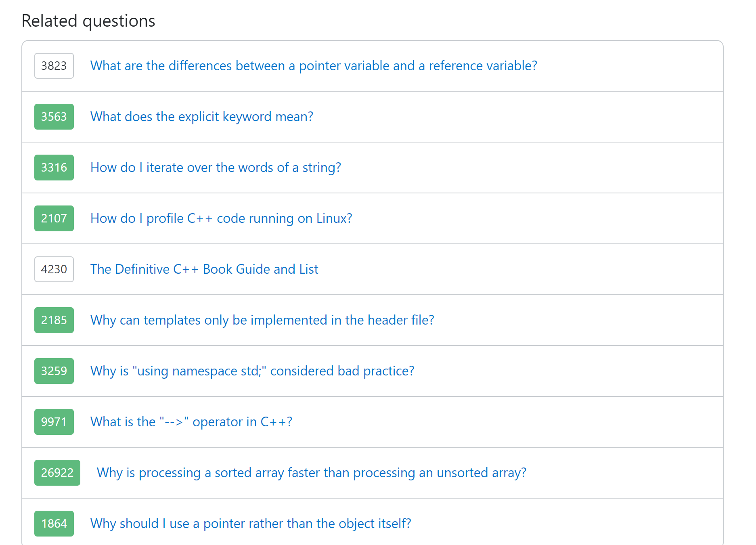The image size is (756, 545).
Task: Open the 'using namespace std;' bad practice question
Action: 252,371
